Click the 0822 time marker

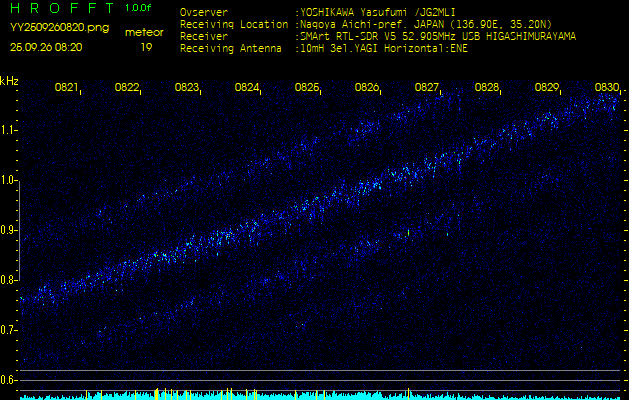[127, 88]
